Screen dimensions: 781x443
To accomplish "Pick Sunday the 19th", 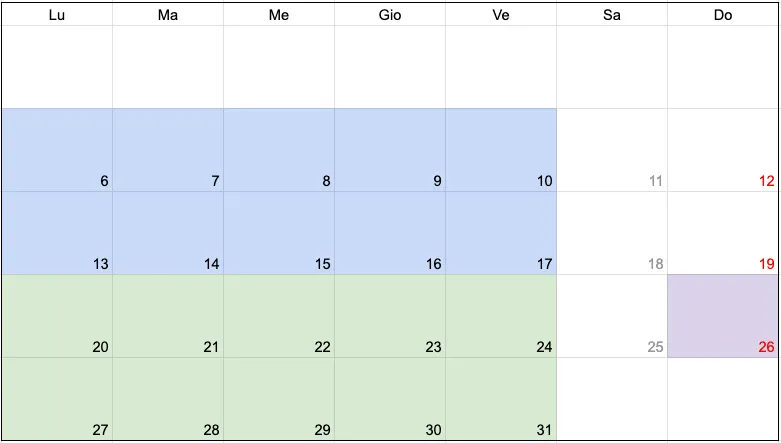I will pyautogui.click(x=723, y=233).
